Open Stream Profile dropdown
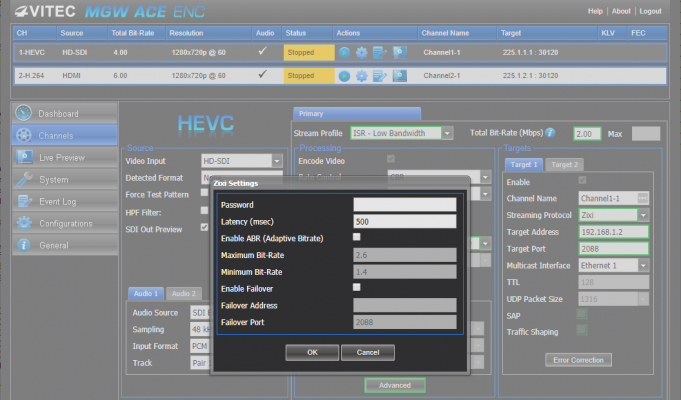Viewport: 681px width, 400px height. [447, 133]
